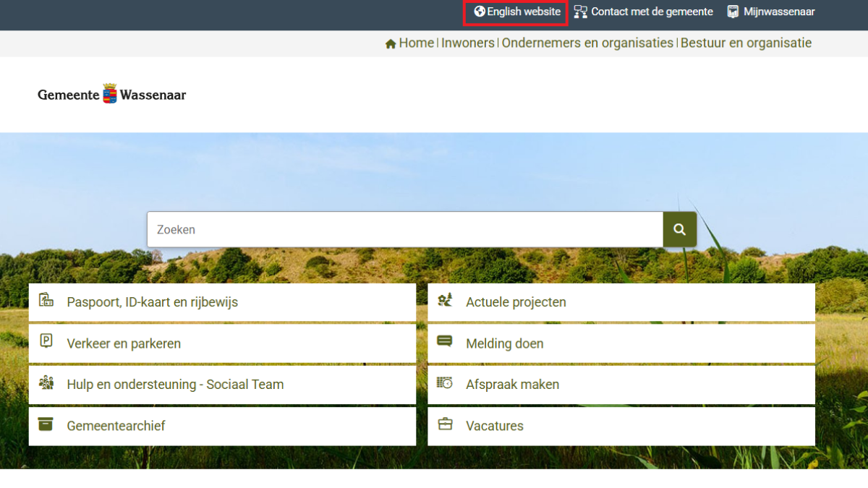Click the Contact met de gemeente link
Screen dimensions: 868x488
click(651, 12)
